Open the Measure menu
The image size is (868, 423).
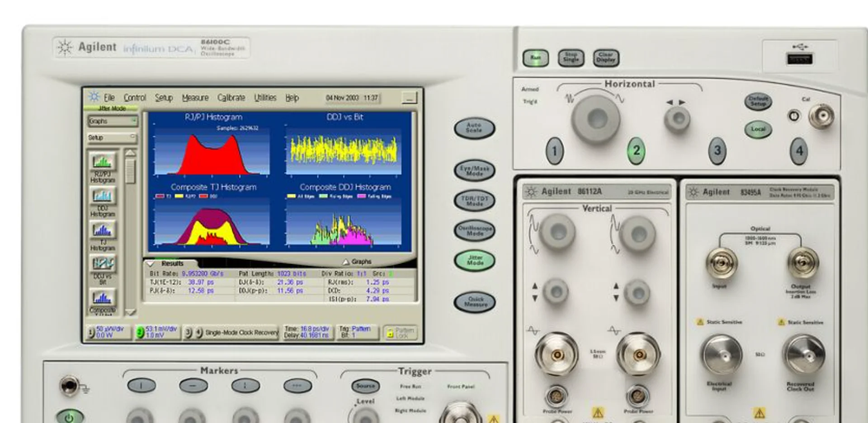point(195,98)
